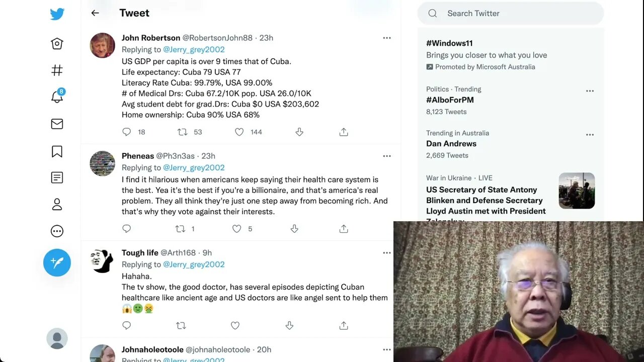Open the Bookmarks icon in sidebar
The width and height of the screenshot is (644, 362).
point(57,151)
